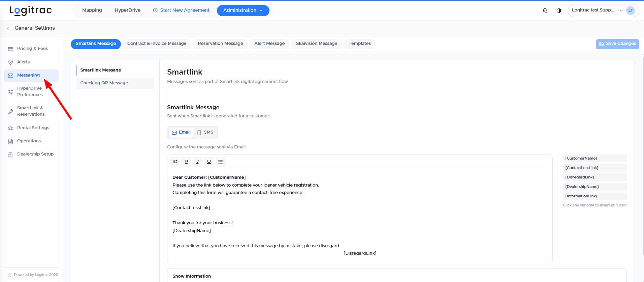Insert the [ContactLessLink] variable

click(594, 168)
